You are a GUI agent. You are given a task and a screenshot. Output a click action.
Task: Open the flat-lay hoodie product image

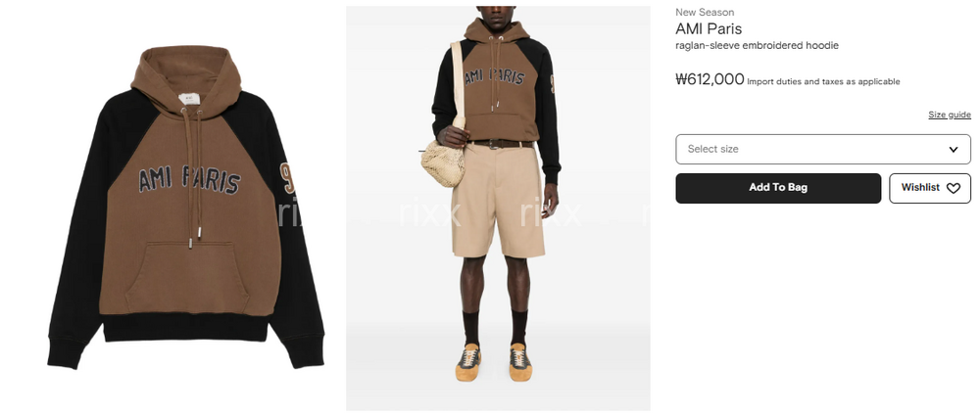click(186, 208)
